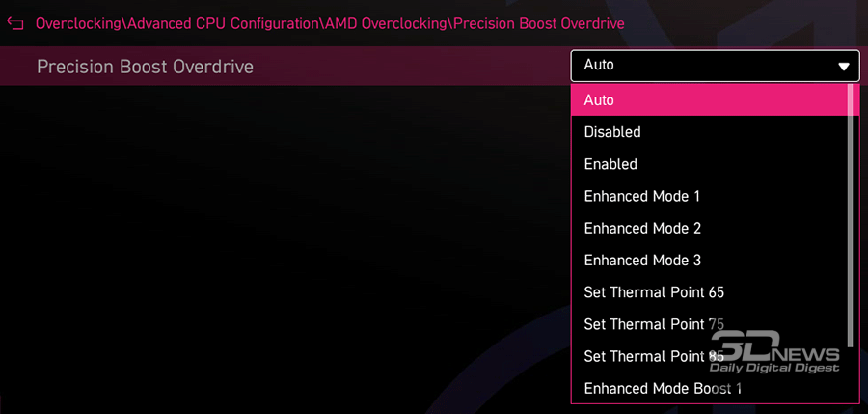Open the Precision Boost Overdrive combo box
This screenshot has width=868, height=414.
click(x=714, y=66)
